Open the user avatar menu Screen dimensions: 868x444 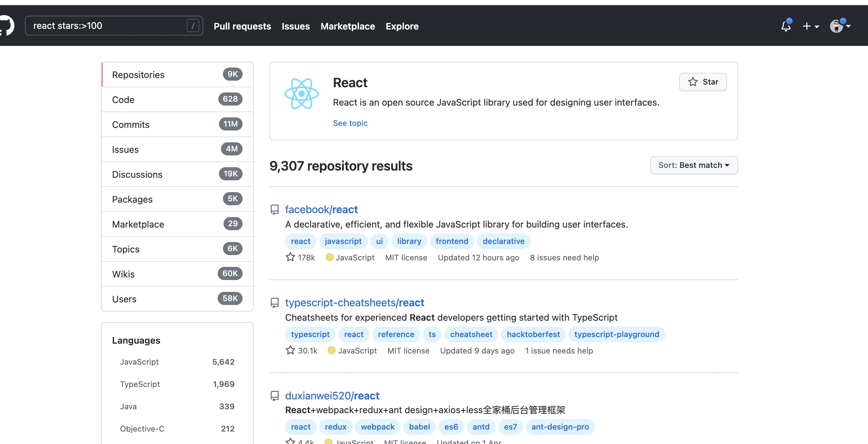(840, 26)
